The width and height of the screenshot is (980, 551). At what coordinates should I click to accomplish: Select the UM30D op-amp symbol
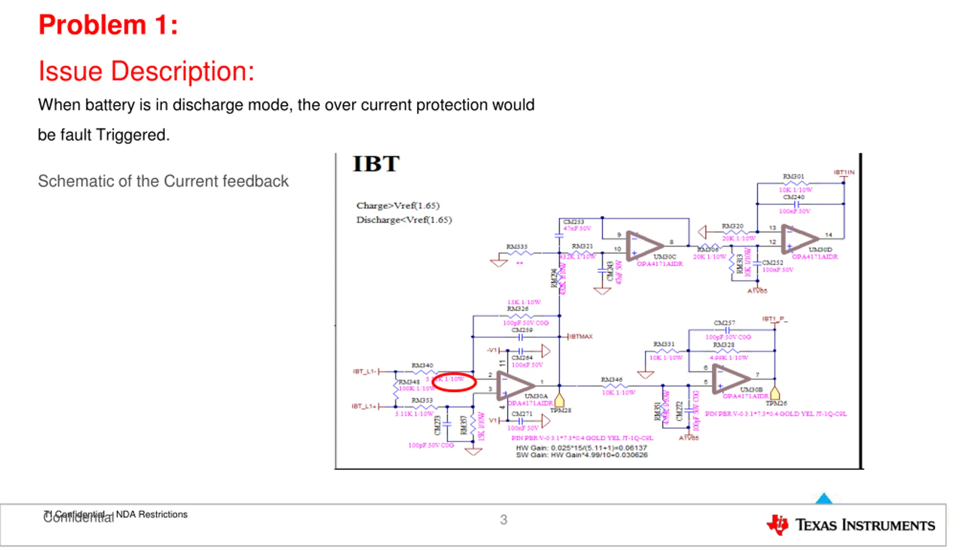pos(800,239)
